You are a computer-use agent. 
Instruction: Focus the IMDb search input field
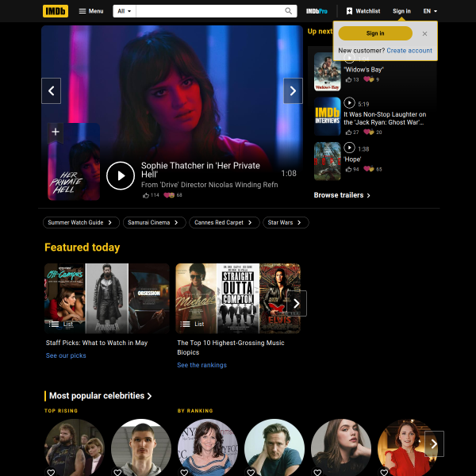pyautogui.click(x=208, y=11)
